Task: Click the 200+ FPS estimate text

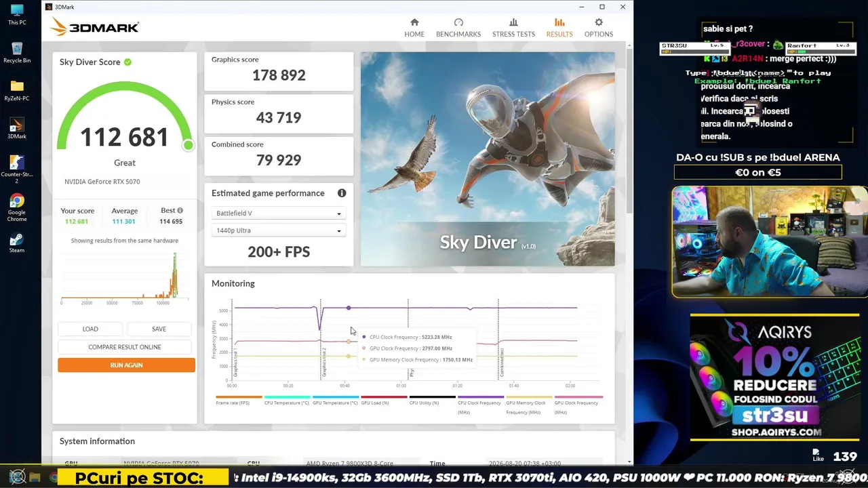Action: click(279, 252)
